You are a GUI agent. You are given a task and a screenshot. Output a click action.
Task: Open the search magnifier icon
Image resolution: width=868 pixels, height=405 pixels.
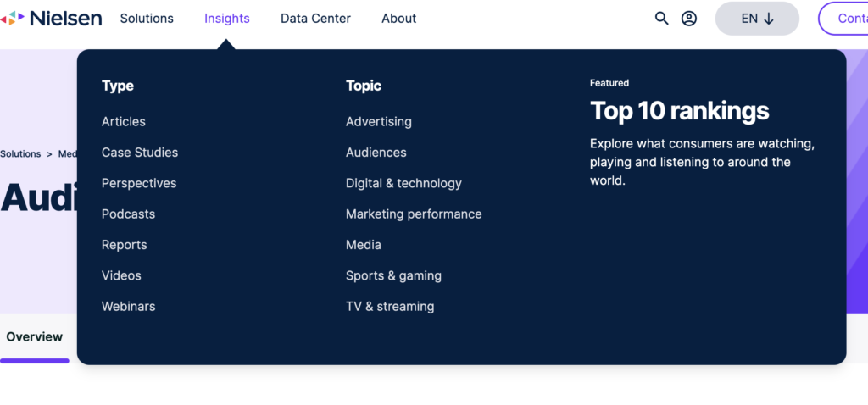(x=661, y=19)
